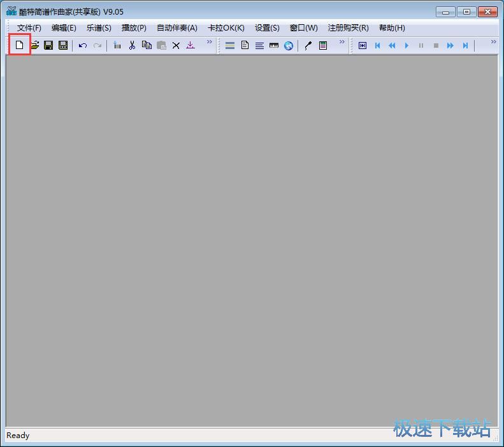The width and height of the screenshot is (504, 447).
Task: Open the 注册购买(R) menu
Action: click(x=348, y=28)
